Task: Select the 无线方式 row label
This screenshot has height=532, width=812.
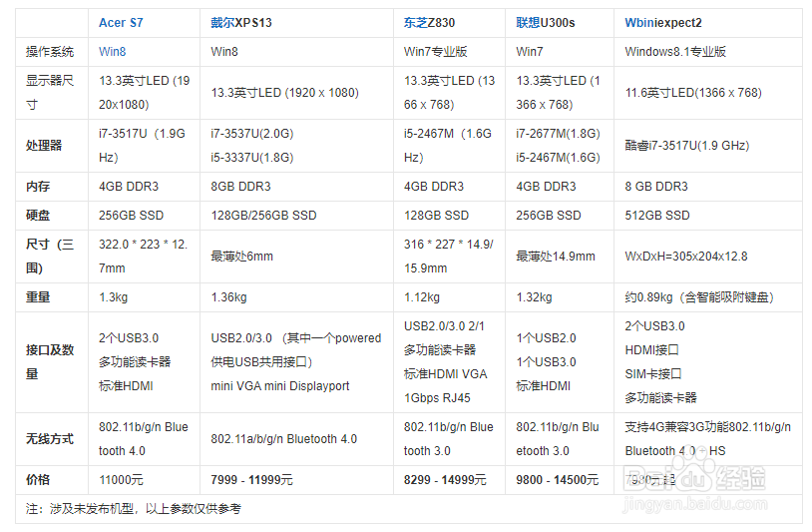Action: coord(50,439)
